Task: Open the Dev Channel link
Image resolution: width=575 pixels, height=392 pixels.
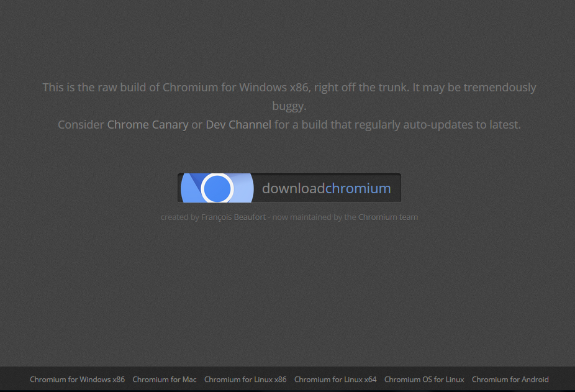Action: [238, 125]
